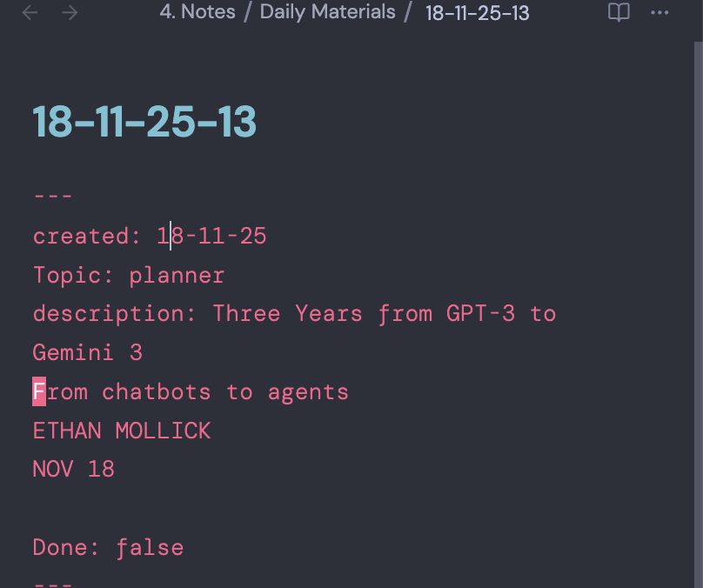This screenshot has width=703, height=588.
Task: Click the large note title heading
Action: click(144, 123)
